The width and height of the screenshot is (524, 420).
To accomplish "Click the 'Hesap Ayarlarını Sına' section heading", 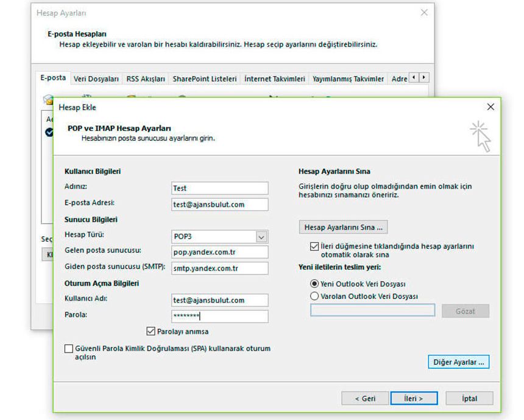I will tap(334, 171).
